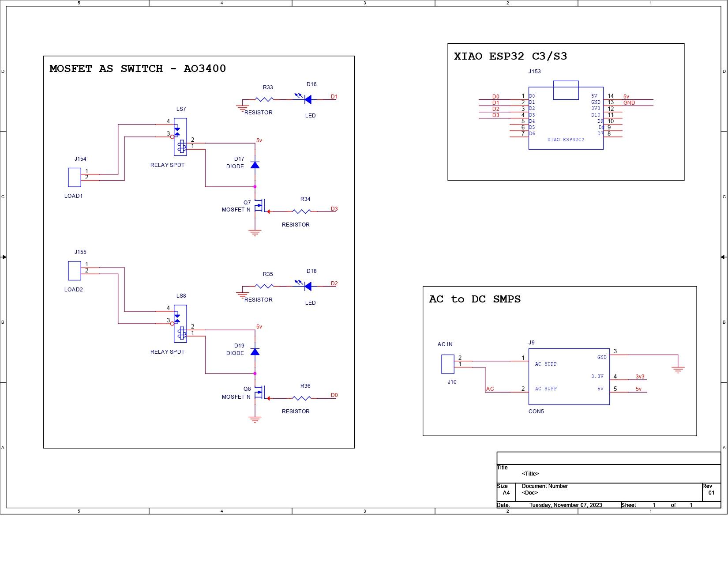Click the Rev value '01'
Viewport: 728px width, 563px height.
(711, 493)
